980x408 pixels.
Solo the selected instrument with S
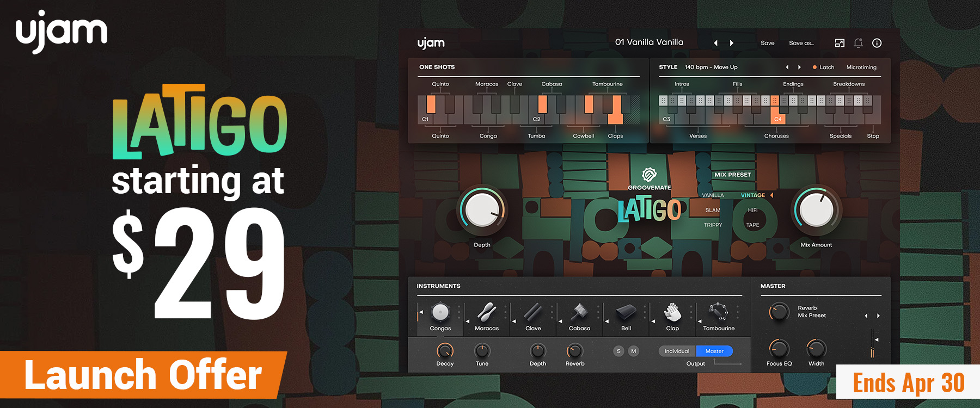tap(618, 351)
